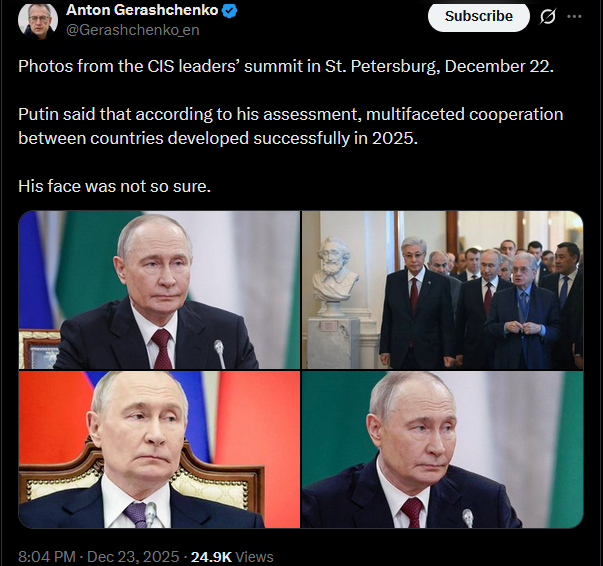This screenshot has width=603, height=566.
Task: Open the bottom-left photo with red flag
Action: pos(159,449)
